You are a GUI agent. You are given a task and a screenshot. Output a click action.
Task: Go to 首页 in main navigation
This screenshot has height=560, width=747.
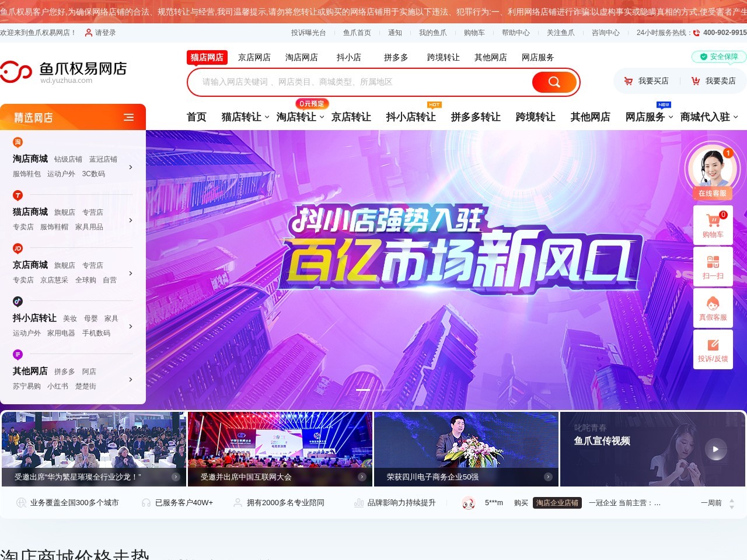click(197, 117)
